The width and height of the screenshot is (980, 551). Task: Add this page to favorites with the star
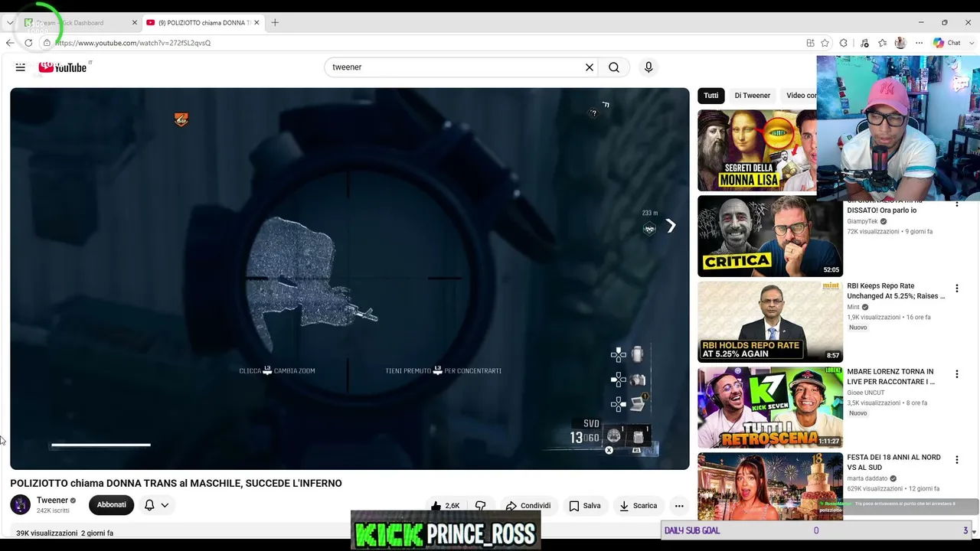click(825, 43)
